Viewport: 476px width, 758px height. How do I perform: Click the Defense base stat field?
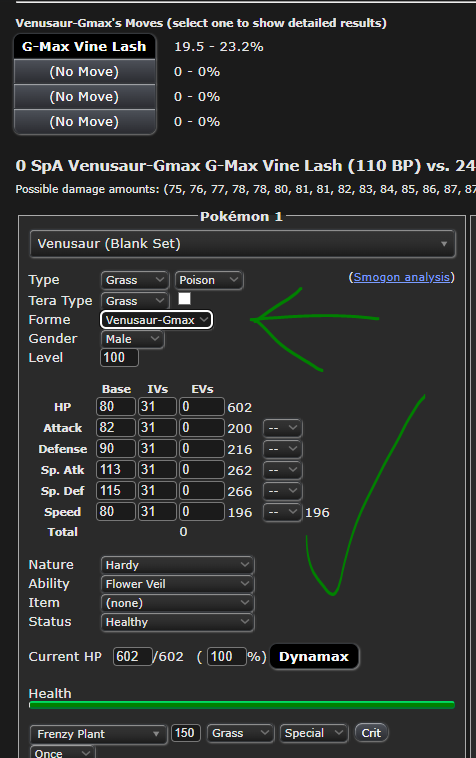(x=116, y=449)
